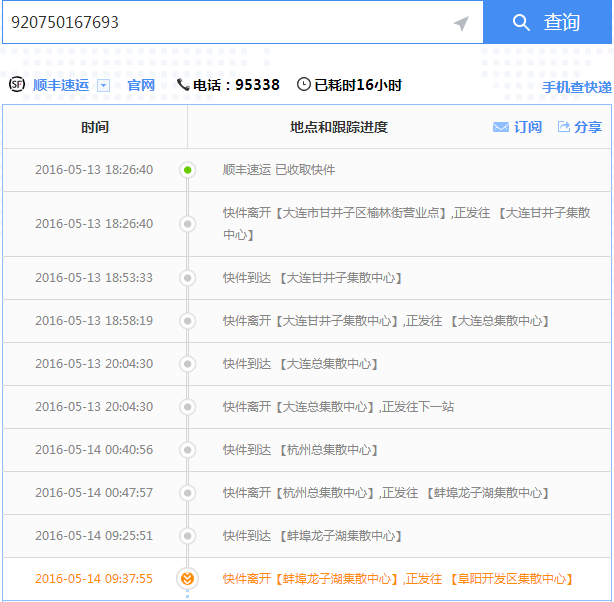Click the clock icon beside 已耗时16小时
The width and height of the screenshot is (614, 602).
[304, 85]
